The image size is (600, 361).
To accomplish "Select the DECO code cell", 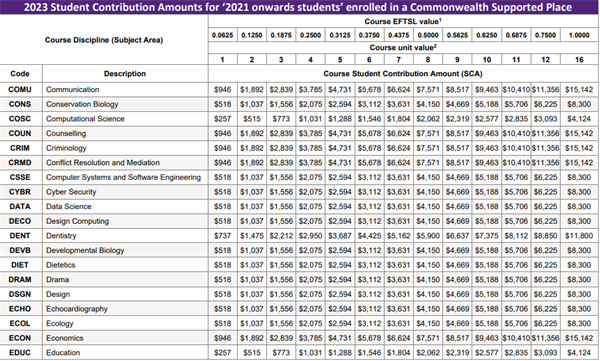I will tap(20, 221).
